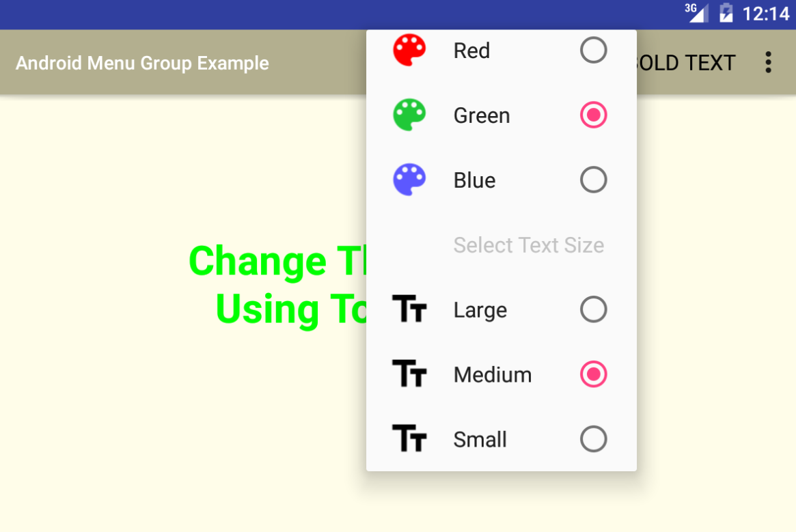This screenshot has width=796, height=532.
Task: Tap the 3G signal indicator
Action: (696, 13)
